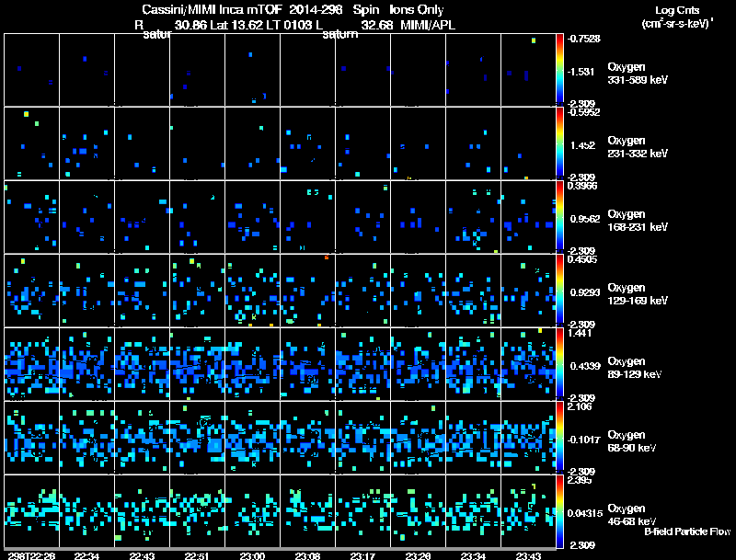Screen dimensions: 736x560
Task: Click the Oxygen 89-129 keV color bar
Action: [x=560, y=364]
